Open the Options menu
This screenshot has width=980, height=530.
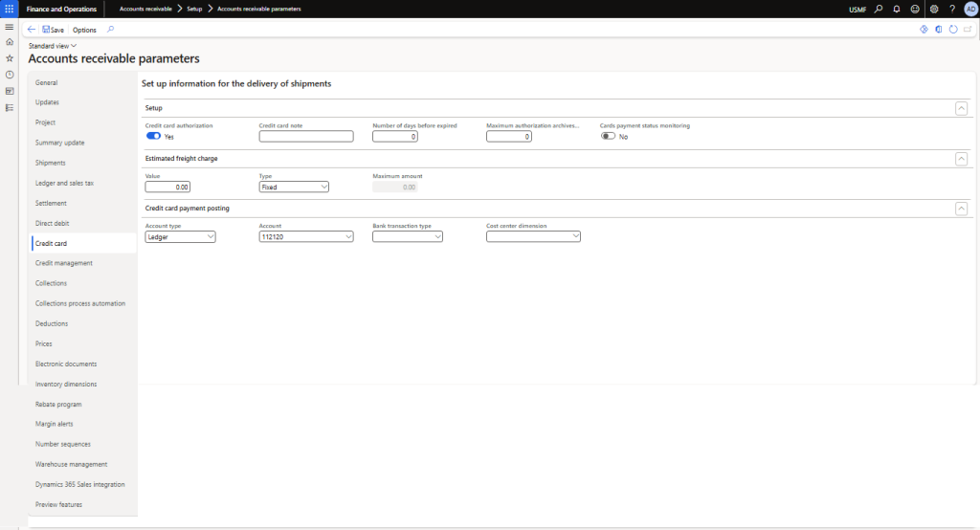(x=84, y=30)
